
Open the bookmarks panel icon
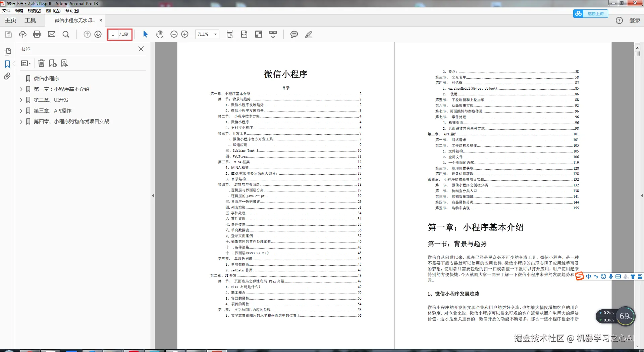pos(7,64)
